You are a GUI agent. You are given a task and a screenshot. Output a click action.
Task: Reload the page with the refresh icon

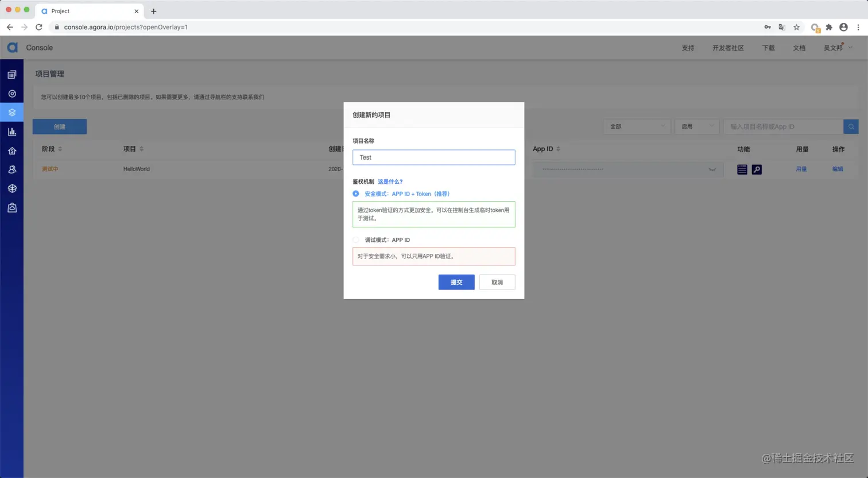(39, 27)
